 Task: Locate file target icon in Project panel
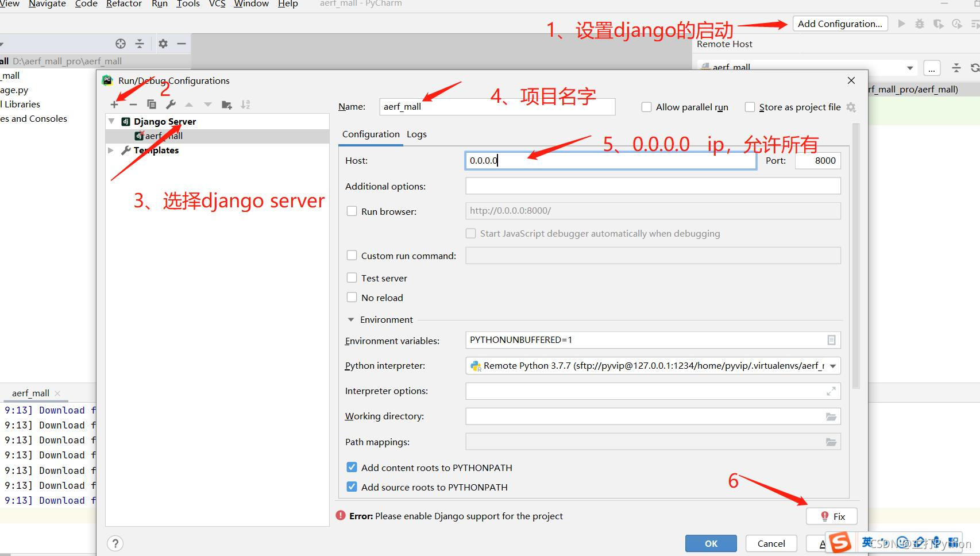(121, 44)
